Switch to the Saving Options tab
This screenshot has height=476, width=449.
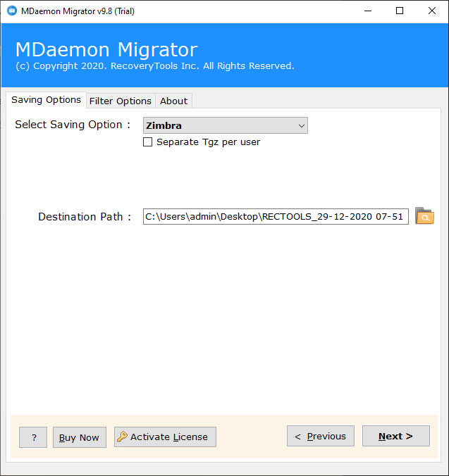click(x=47, y=100)
